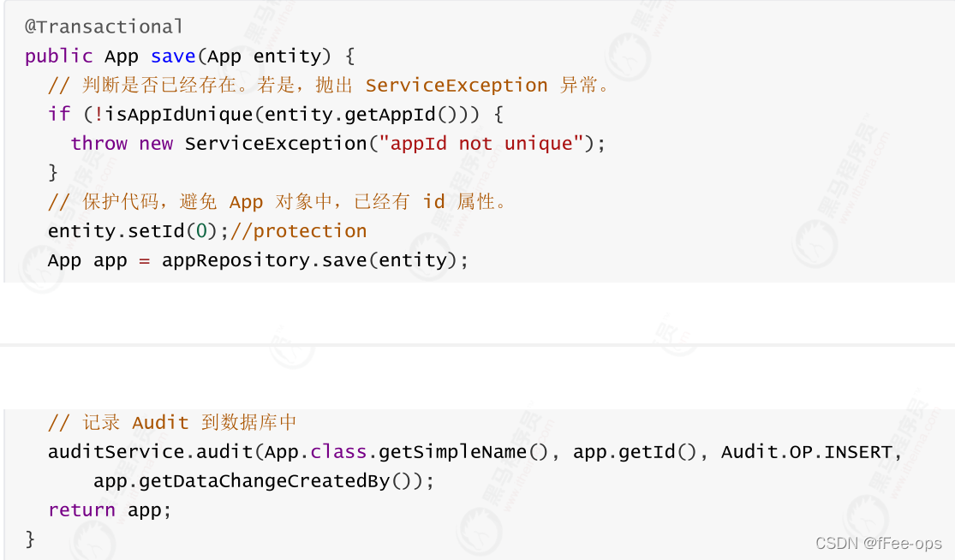Viewport: 955px width, 560px height.
Task: Click the 'app.getDataChangeCreatedBy());' line
Action: click(x=264, y=481)
